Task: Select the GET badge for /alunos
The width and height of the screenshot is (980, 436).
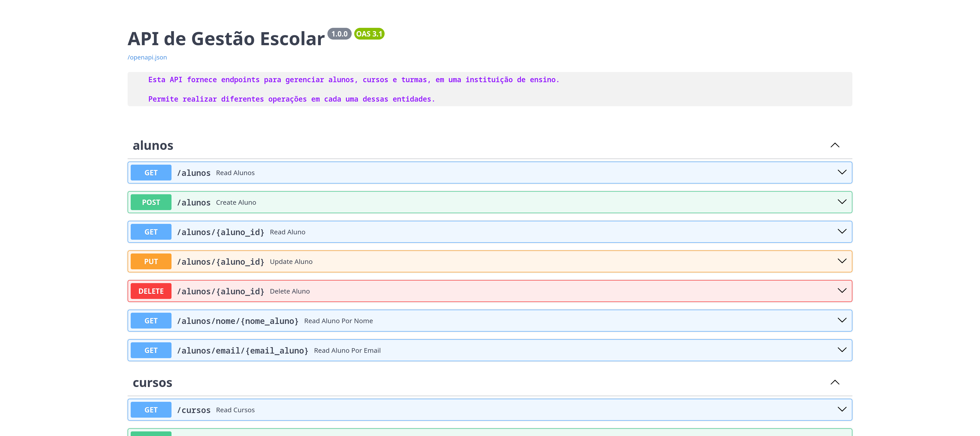Action: click(x=151, y=172)
